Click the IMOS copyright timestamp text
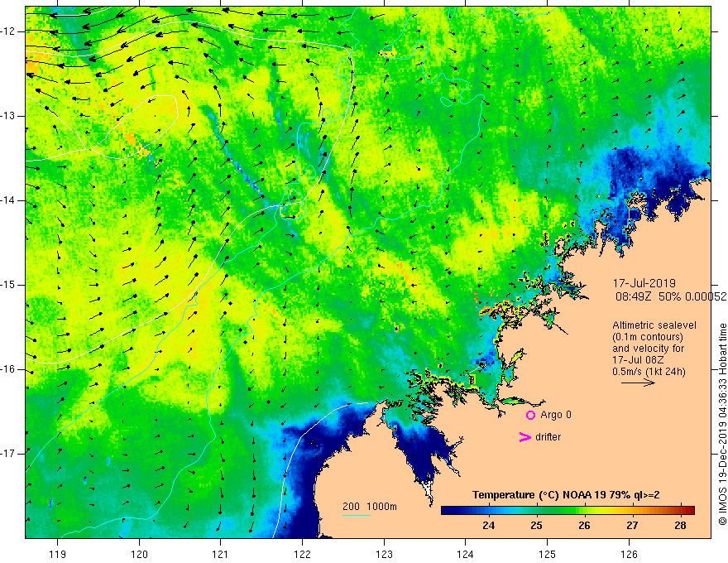Screen dimensions: 728x563 point(722,424)
